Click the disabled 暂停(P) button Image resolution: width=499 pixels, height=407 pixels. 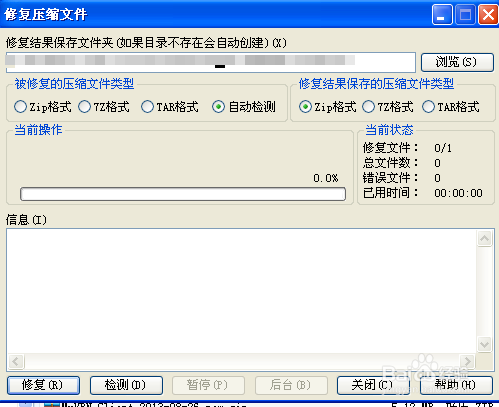click(x=208, y=385)
